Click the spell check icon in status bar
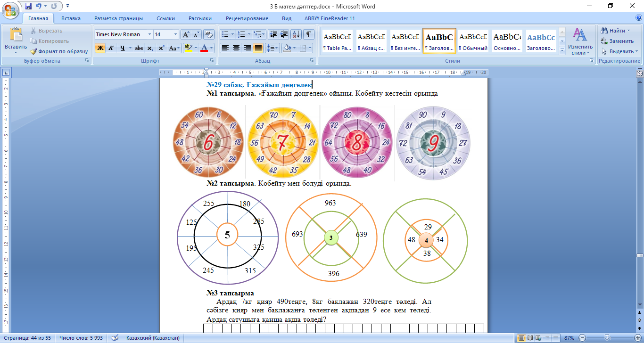Screen dimensions: 644x343 click(115, 338)
